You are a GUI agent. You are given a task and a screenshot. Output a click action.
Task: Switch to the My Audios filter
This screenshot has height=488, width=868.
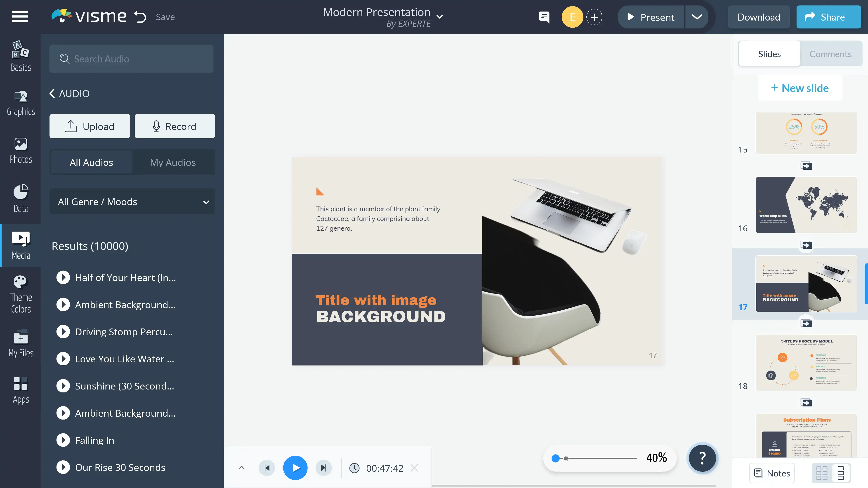pyautogui.click(x=172, y=162)
